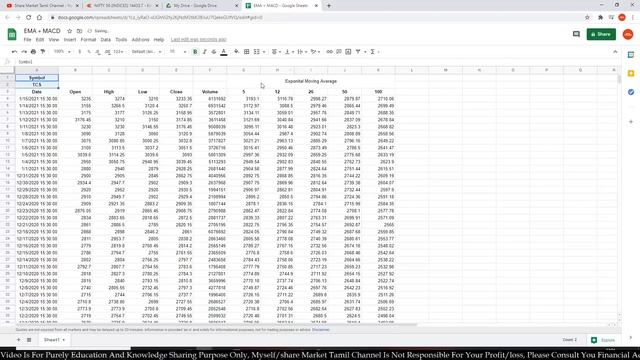The image size is (640, 360).
Task: Open a new browser tab
Action: pyautogui.click(x=329, y=6)
